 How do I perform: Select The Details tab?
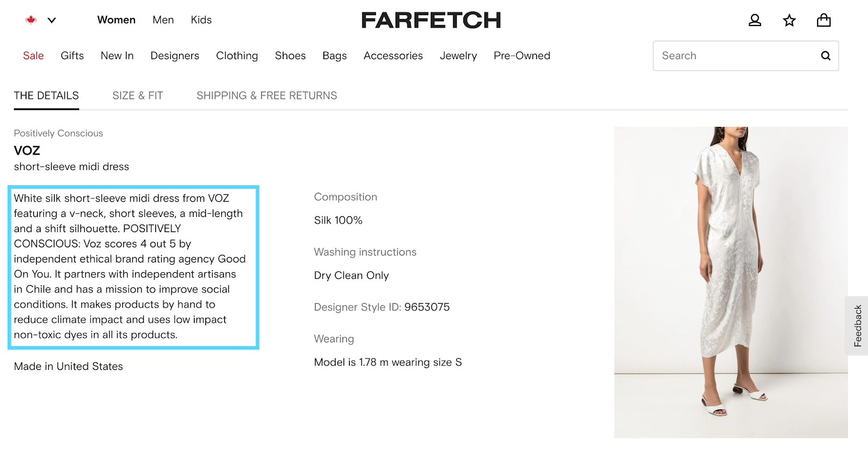coord(46,96)
